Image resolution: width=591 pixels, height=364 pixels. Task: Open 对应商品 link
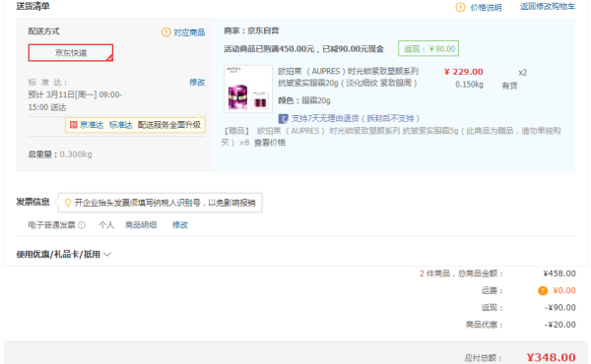click(x=189, y=32)
